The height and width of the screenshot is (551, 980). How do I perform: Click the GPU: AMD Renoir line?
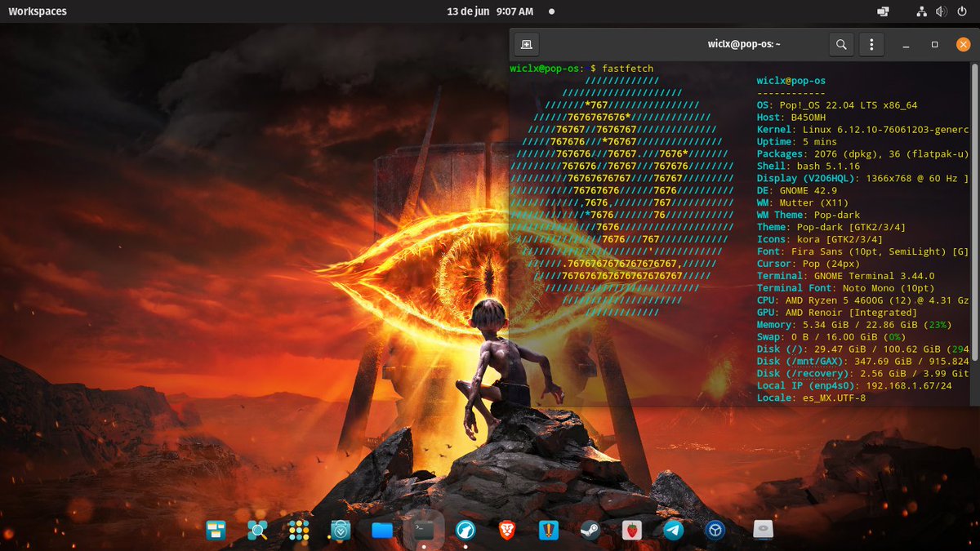click(x=837, y=313)
